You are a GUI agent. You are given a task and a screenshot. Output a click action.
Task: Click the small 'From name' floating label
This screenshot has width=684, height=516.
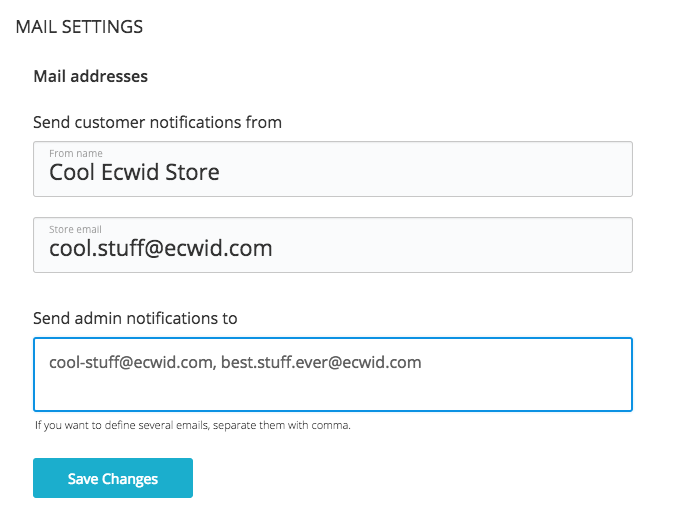pyautogui.click(x=76, y=154)
